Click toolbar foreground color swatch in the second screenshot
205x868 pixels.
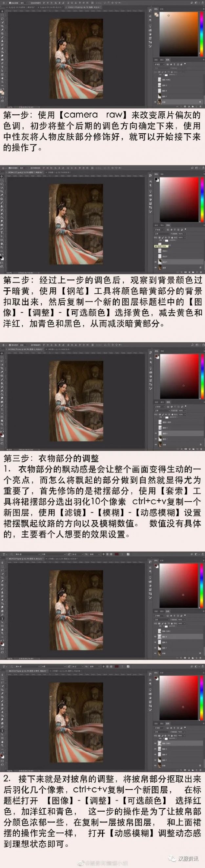click(x=2, y=258)
